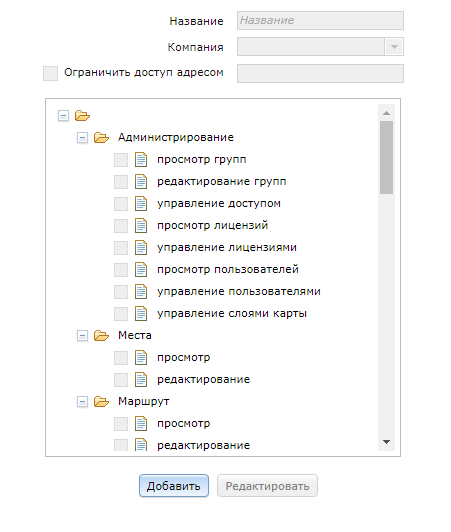Enable the управление лицензиями checkbox
The width and height of the screenshot is (451, 532).
tap(121, 248)
